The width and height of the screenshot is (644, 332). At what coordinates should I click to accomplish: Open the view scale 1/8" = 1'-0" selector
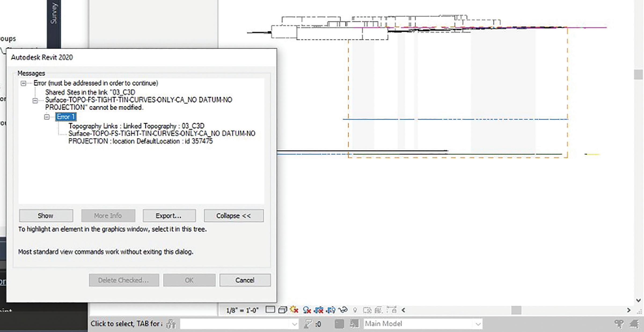(242, 310)
